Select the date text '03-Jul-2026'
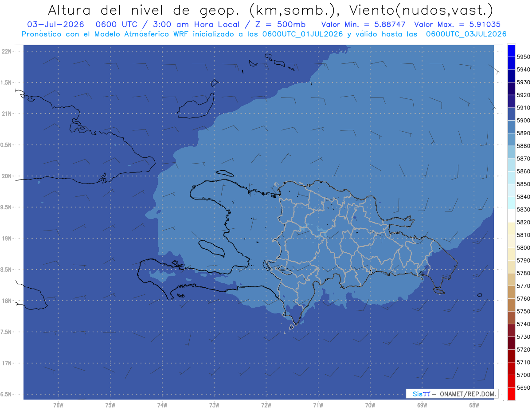532x411 pixels. coord(56,24)
